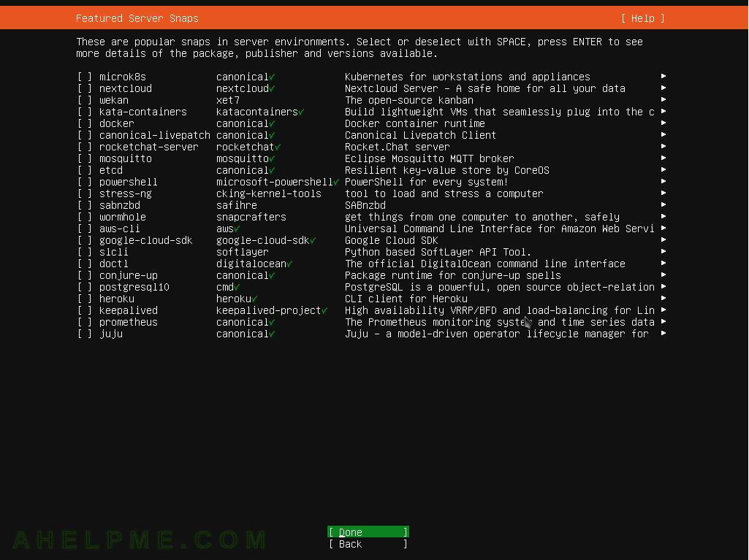Image resolution: width=749 pixels, height=560 pixels.
Task: Check the docker snap checkbox
Action: tap(85, 123)
